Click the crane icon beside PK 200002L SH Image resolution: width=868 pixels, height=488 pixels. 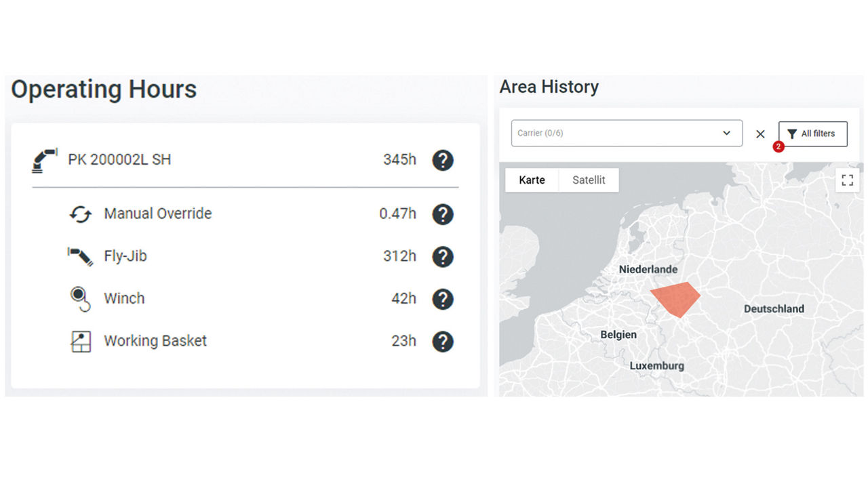45,161
